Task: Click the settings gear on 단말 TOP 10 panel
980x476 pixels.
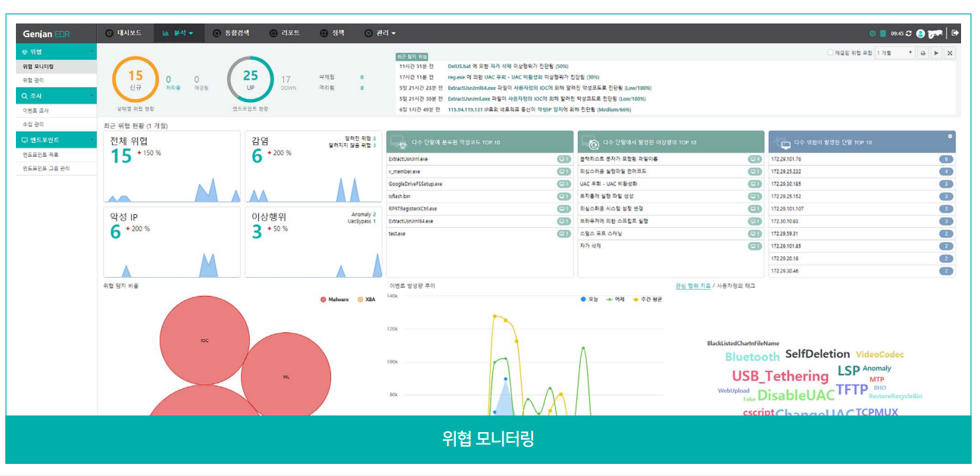Action: (x=950, y=136)
